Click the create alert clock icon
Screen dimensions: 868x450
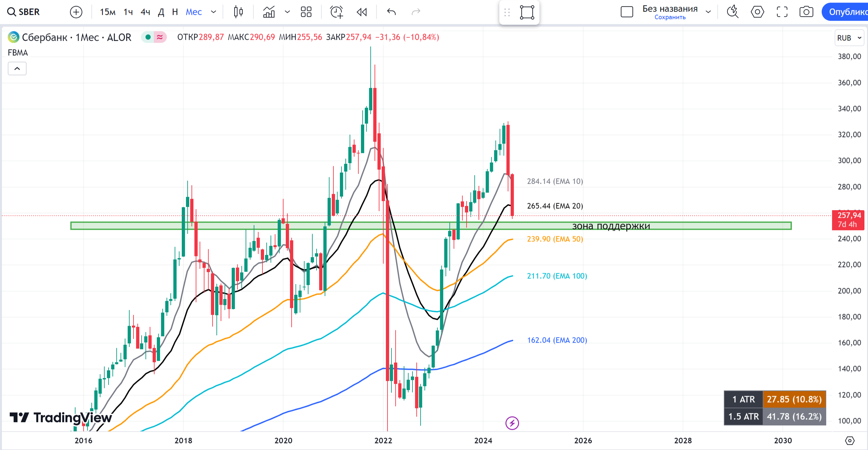(336, 12)
